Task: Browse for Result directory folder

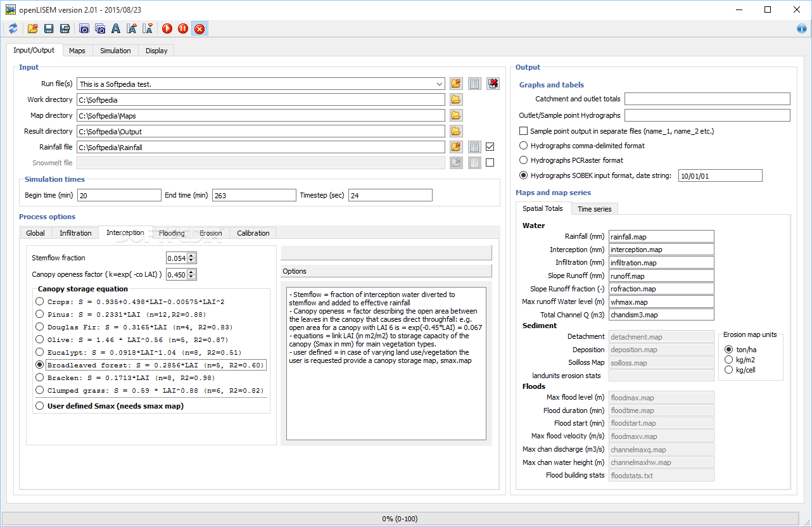Action: pyautogui.click(x=456, y=131)
